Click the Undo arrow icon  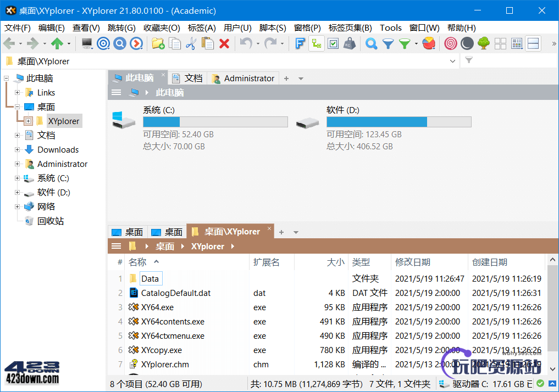click(x=246, y=44)
